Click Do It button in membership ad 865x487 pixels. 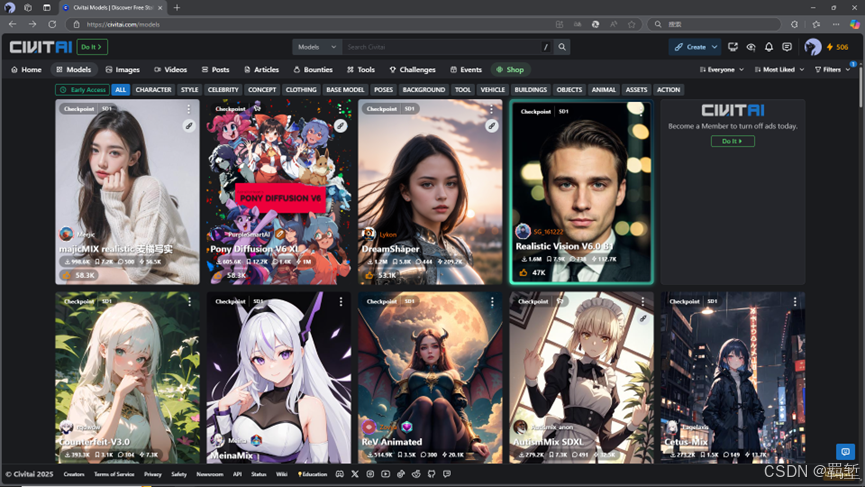(x=733, y=141)
